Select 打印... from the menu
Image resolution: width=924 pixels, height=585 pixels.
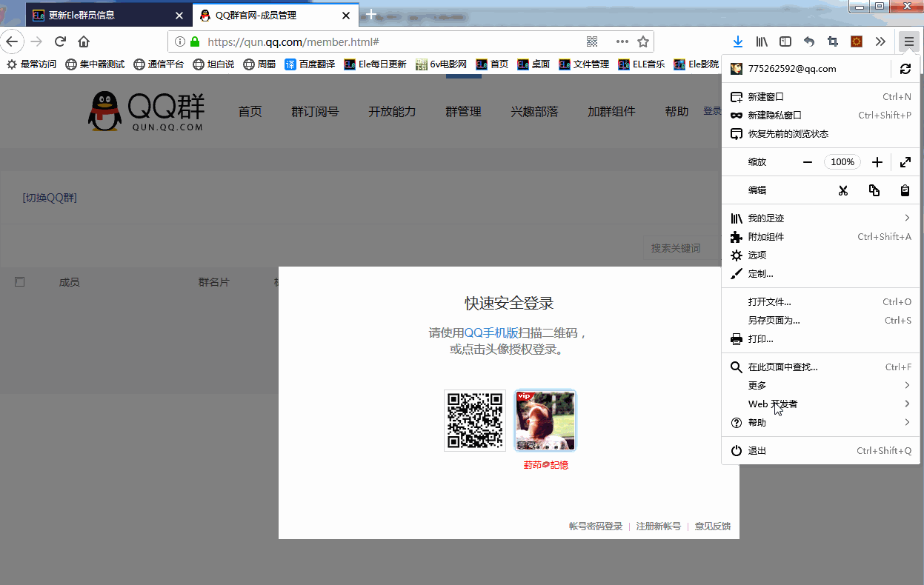click(x=820, y=339)
